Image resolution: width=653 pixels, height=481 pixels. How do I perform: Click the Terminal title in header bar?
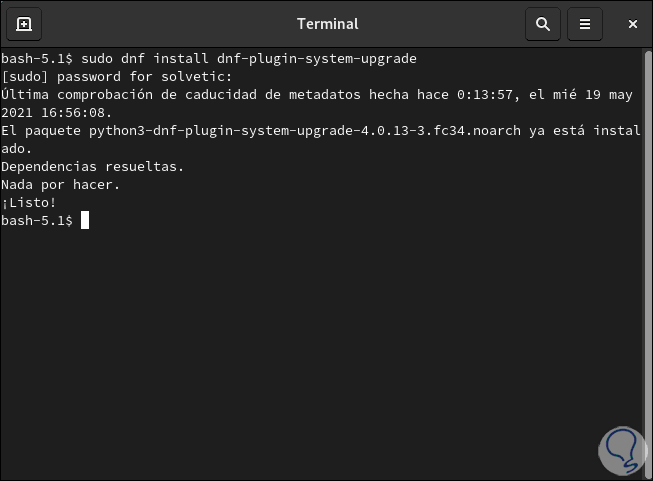[x=327, y=24]
